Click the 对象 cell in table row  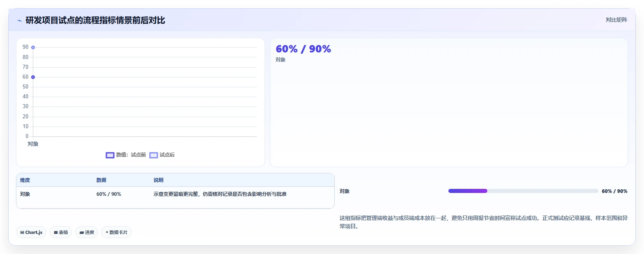click(25, 194)
